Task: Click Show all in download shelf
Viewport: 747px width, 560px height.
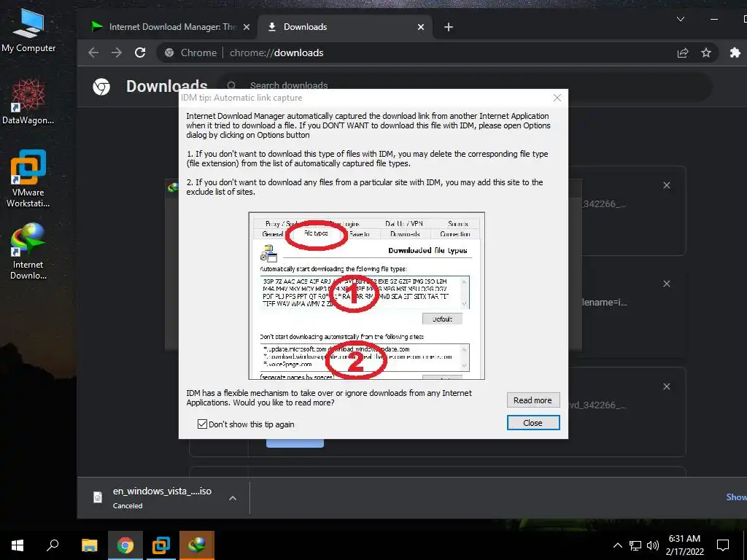Action: (x=736, y=497)
